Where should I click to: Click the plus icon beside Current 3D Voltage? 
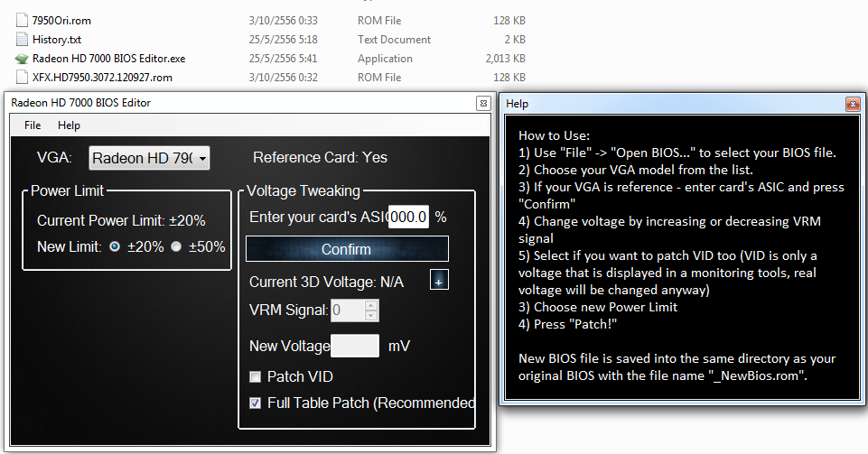pyautogui.click(x=439, y=280)
